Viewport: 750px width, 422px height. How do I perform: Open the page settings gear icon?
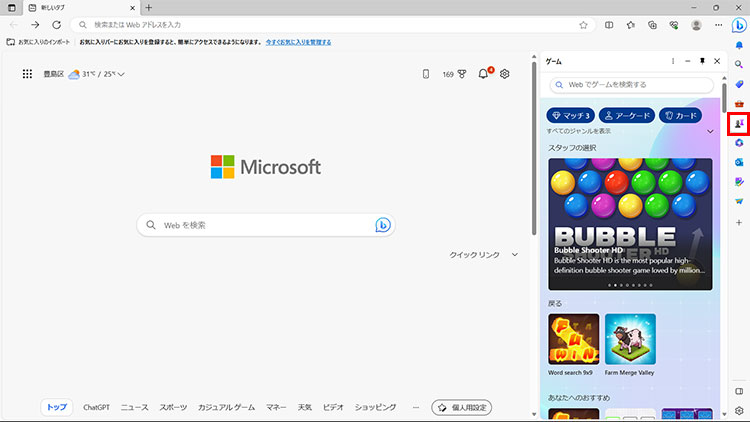(x=505, y=74)
